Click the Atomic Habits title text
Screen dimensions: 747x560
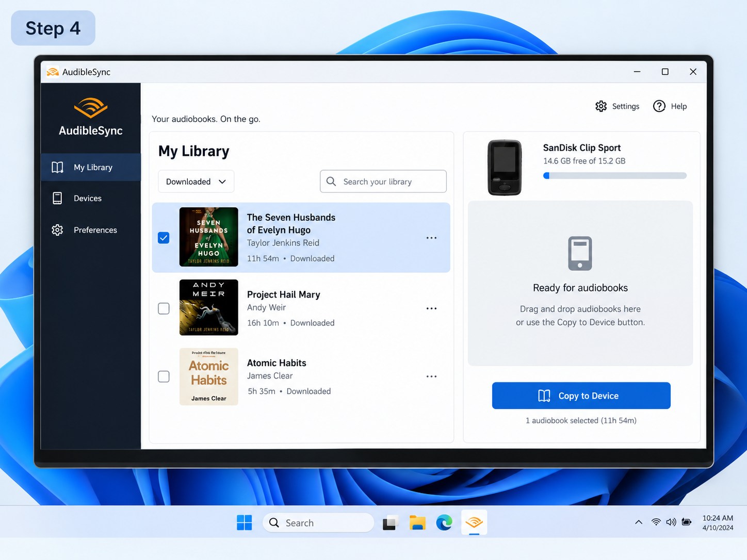277,363
